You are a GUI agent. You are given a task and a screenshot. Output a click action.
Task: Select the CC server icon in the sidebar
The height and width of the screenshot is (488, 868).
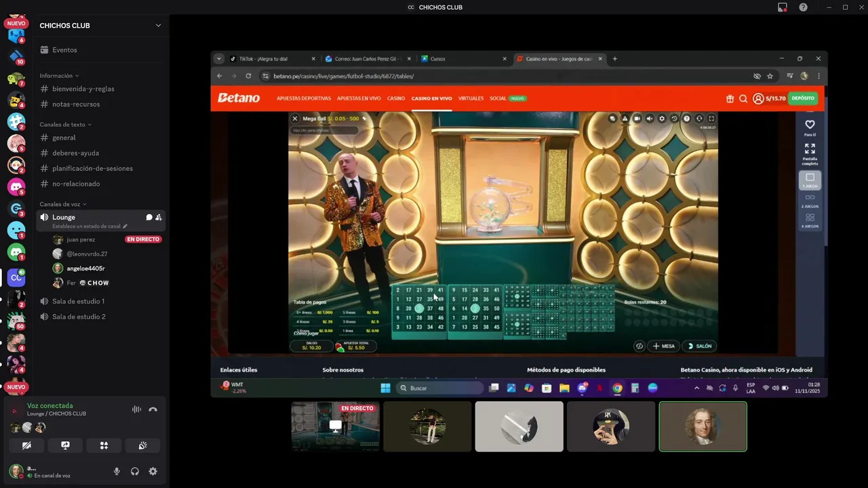click(x=16, y=277)
